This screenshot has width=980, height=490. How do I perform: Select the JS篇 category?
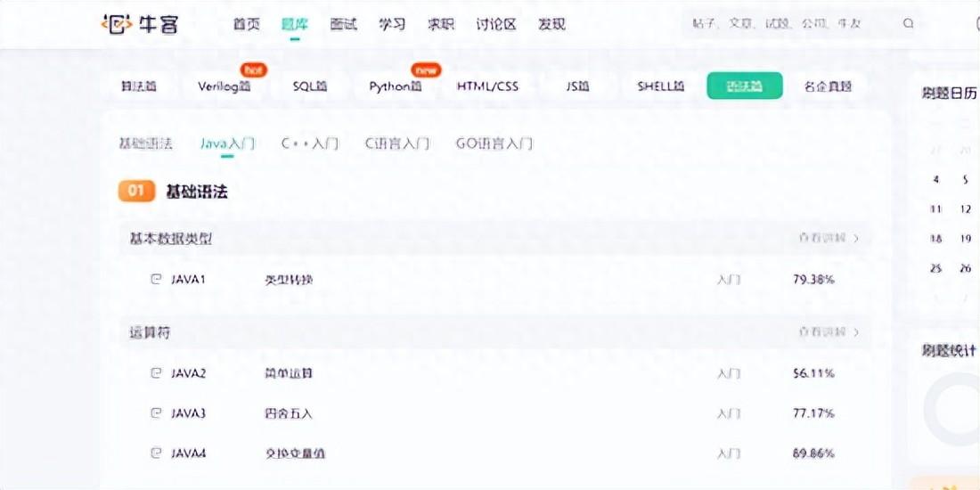(577, 86)
